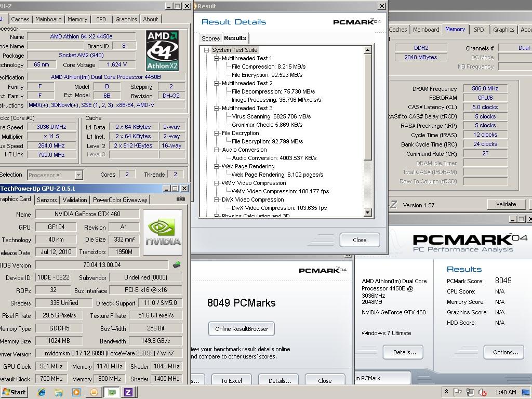
Task: Click the GPU-Z taskbar button
Action: pos(112,393)
